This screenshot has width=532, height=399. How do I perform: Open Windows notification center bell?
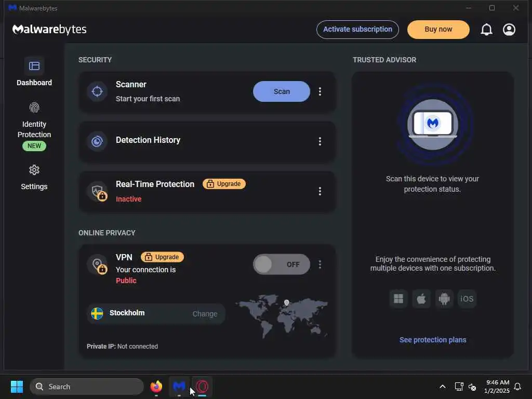tap(517, 387)
